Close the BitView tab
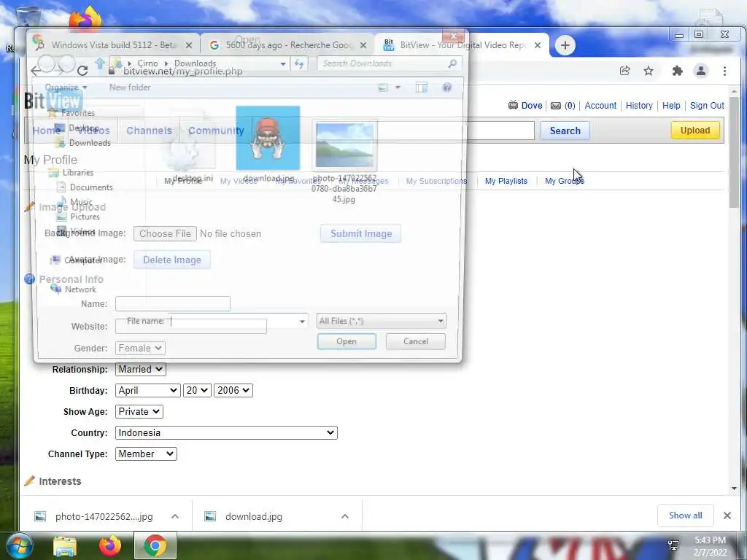This screenshot has width=747, height=560. (x=538, y=45)
